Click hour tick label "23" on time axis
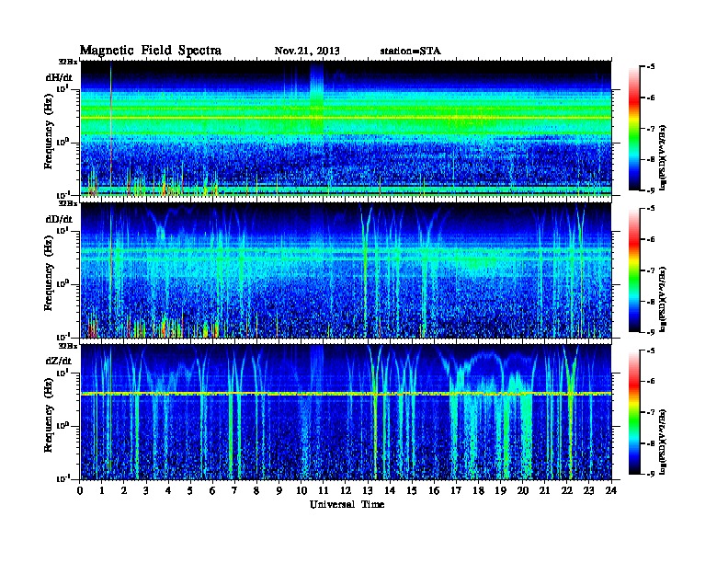 point(588,491)
